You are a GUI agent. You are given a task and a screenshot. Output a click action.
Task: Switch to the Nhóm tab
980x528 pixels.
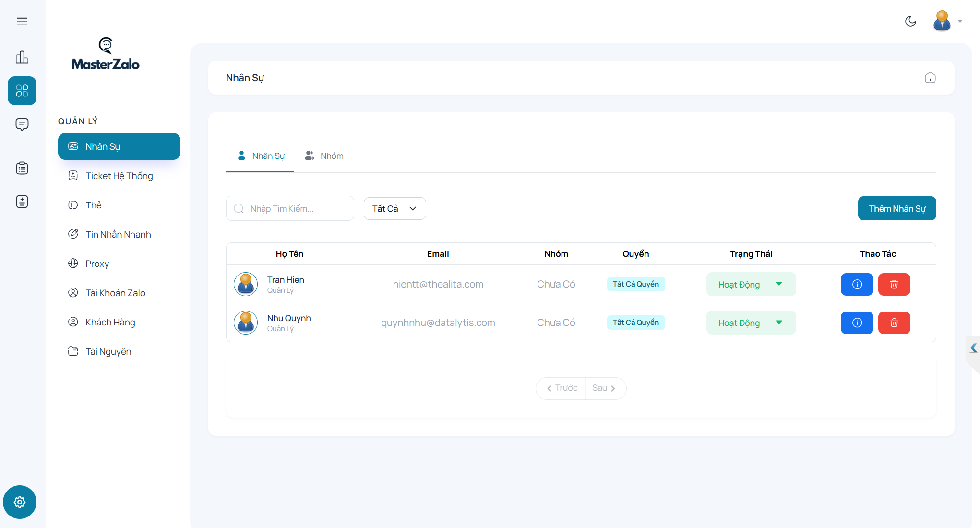click(324, 156)
